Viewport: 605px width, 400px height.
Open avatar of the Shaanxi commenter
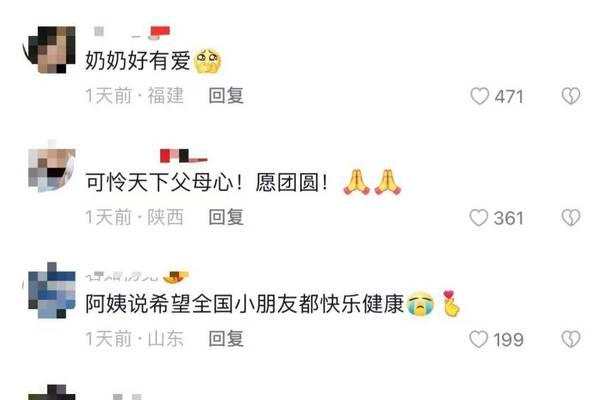click(52, 170)
